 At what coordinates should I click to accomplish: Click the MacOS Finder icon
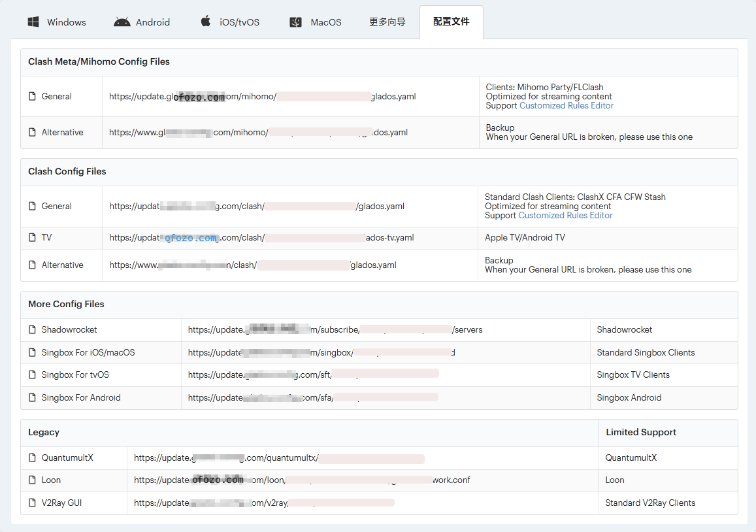(x=295, y=22)
